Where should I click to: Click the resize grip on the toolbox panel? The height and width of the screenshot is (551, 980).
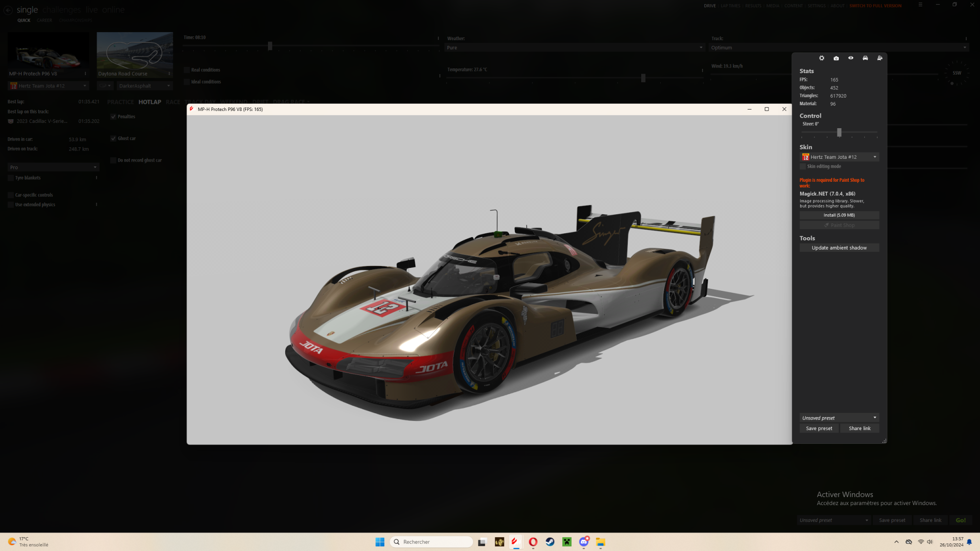[884, 441]
